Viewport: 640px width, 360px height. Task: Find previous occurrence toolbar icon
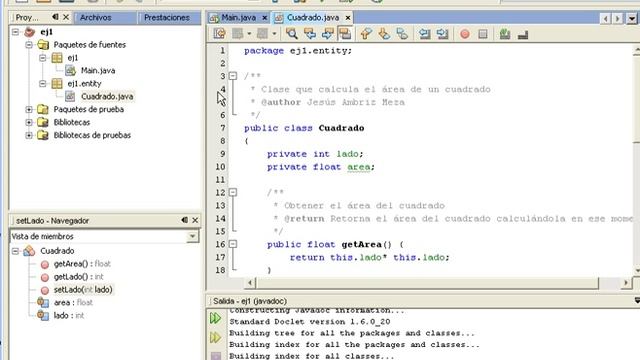tap(310, 34)
